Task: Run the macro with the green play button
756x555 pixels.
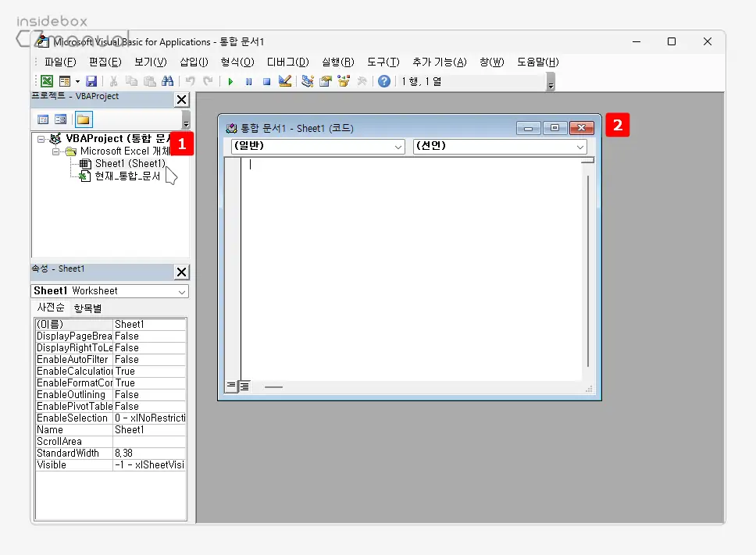Action: (x=230, y=81)
